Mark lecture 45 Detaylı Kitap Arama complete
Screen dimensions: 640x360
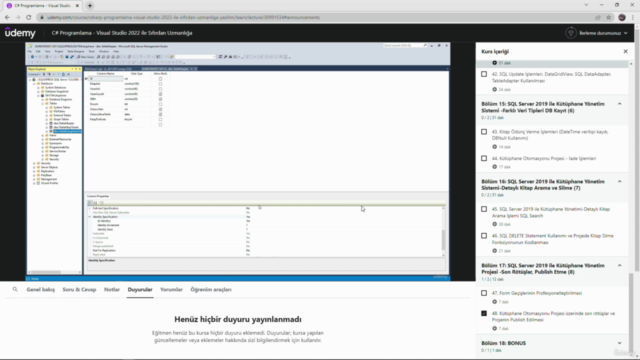point(484,209)
